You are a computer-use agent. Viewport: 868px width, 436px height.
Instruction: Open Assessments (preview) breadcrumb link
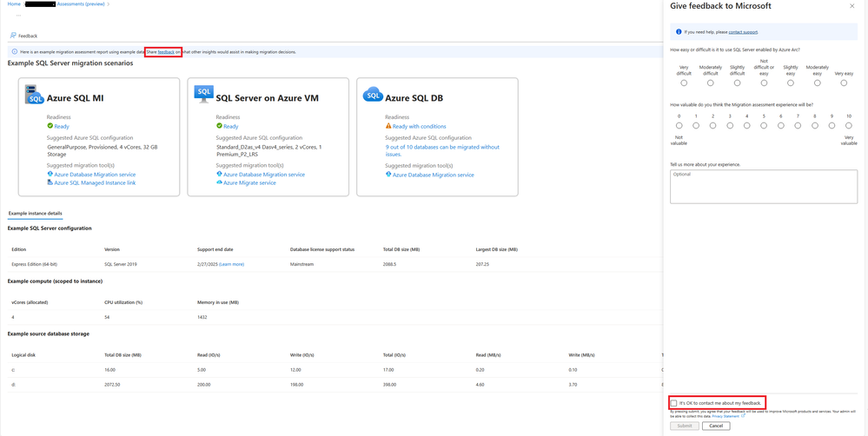click(x=81, y=3)
